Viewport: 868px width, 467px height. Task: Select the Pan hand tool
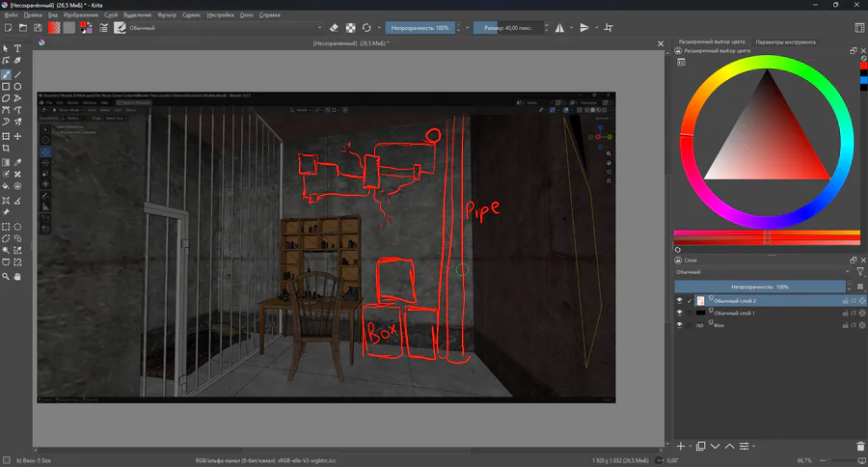click(x=17, y=276)
